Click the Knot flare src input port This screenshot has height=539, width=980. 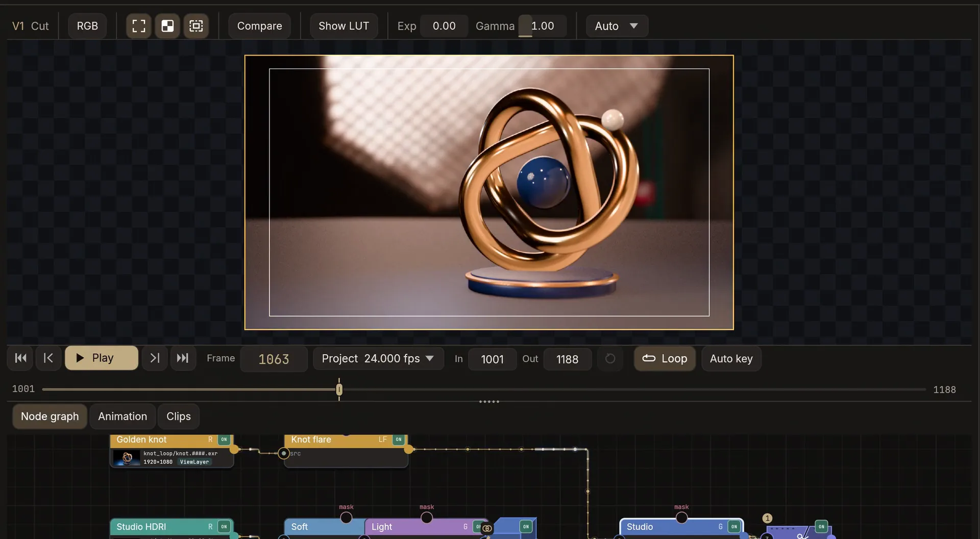coord(284,453)
